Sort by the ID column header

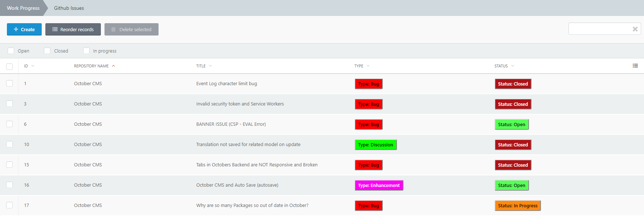pos(29,66)
